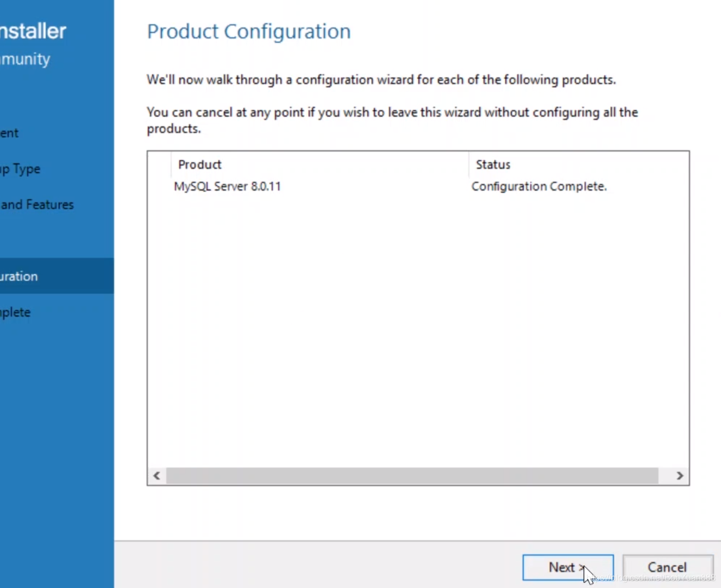This screenshot has width=721, height=588.
Task: Click the Product column header
Action: tap(319, 165)
